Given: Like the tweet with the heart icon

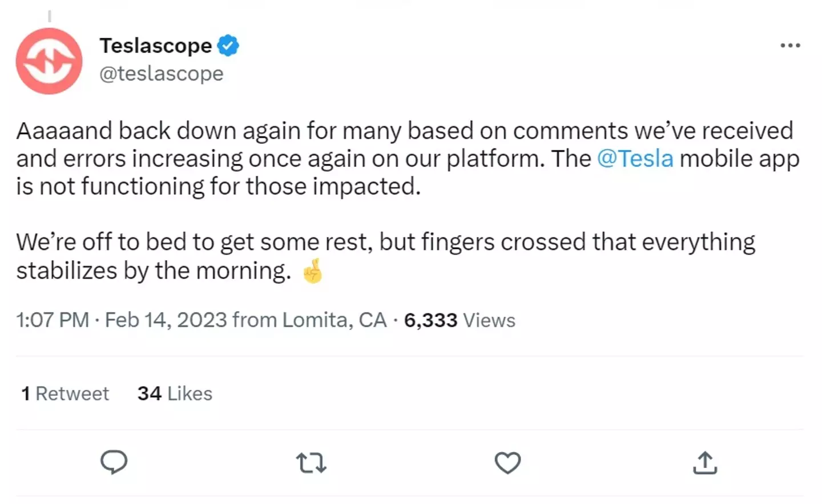Looking at the screenshot, I should [507, 462].
